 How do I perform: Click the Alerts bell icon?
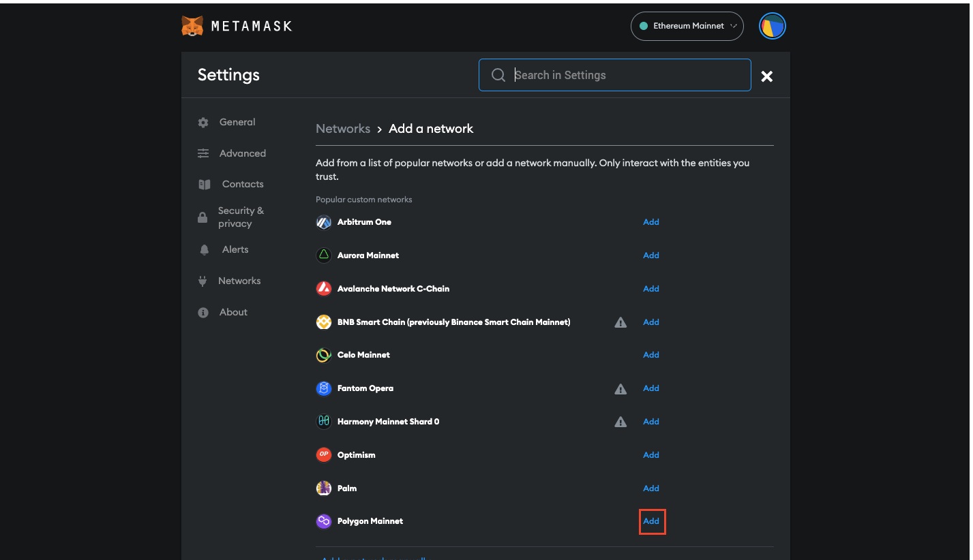click(203, 249)
